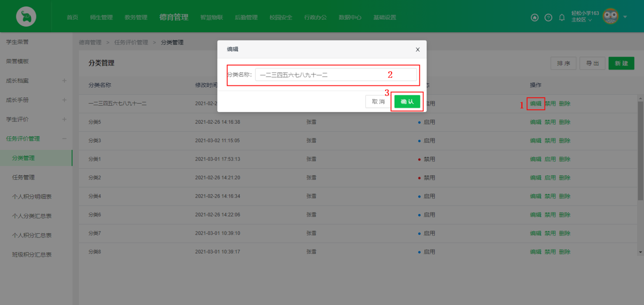Screen dimensions: 644x305
Task: Disable 分类5 via 禁用 link
Action: [x=550, y=122]
